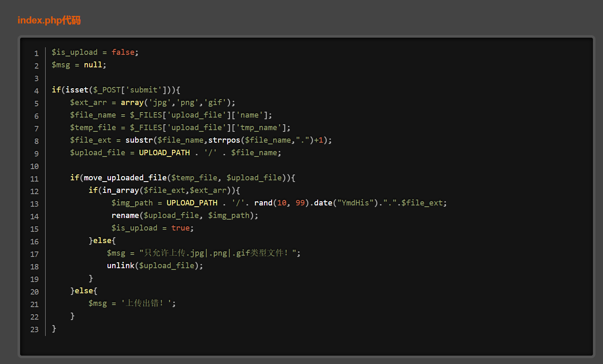
Task: Click the 'gif' string in the array
Action: point(215,103)
